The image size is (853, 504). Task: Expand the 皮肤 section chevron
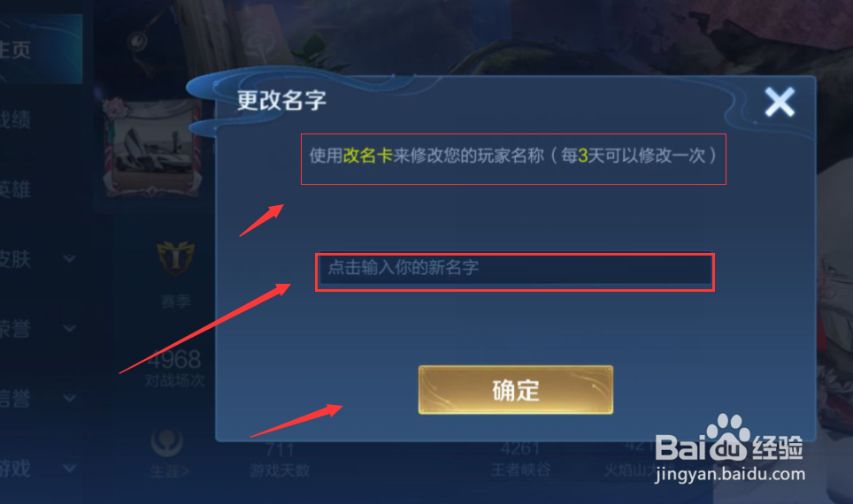tap(69, 259)
